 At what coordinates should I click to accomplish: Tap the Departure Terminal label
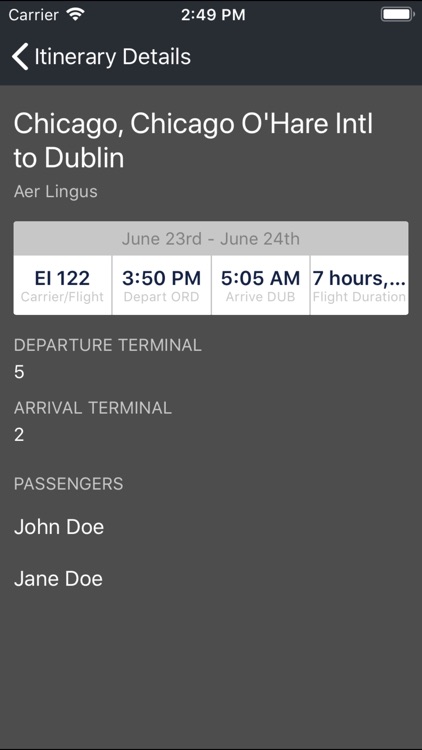point(108,345)
